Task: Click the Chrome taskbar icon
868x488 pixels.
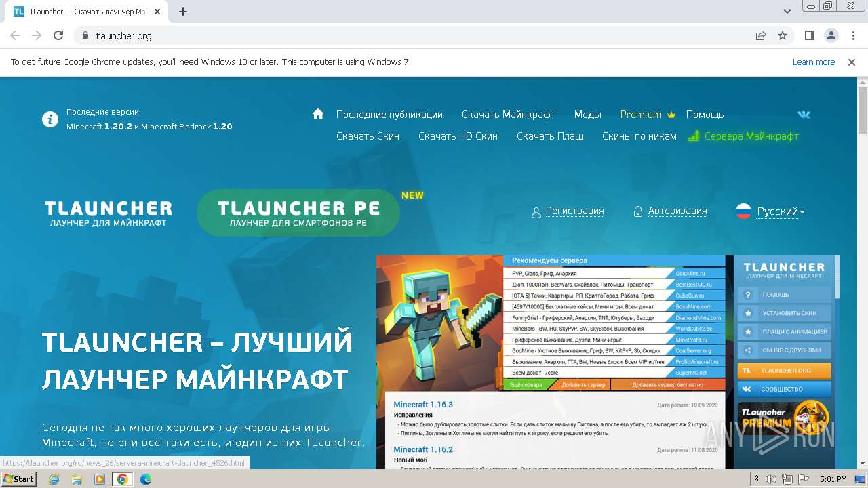Action: coord(123,479)
